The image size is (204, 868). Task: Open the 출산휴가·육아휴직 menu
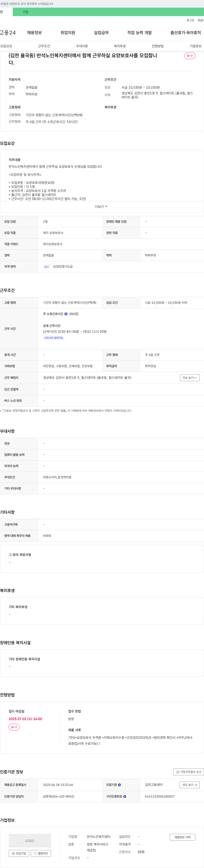(x=186, y=33)
